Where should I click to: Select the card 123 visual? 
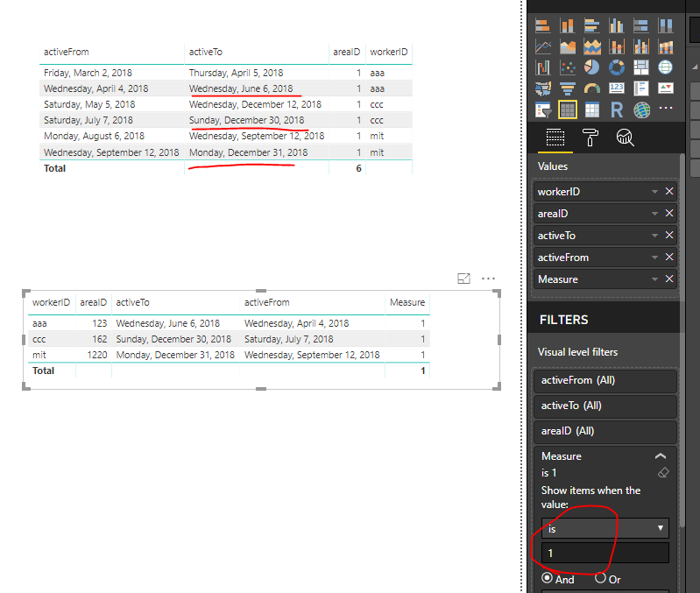(x=617, y=88)
